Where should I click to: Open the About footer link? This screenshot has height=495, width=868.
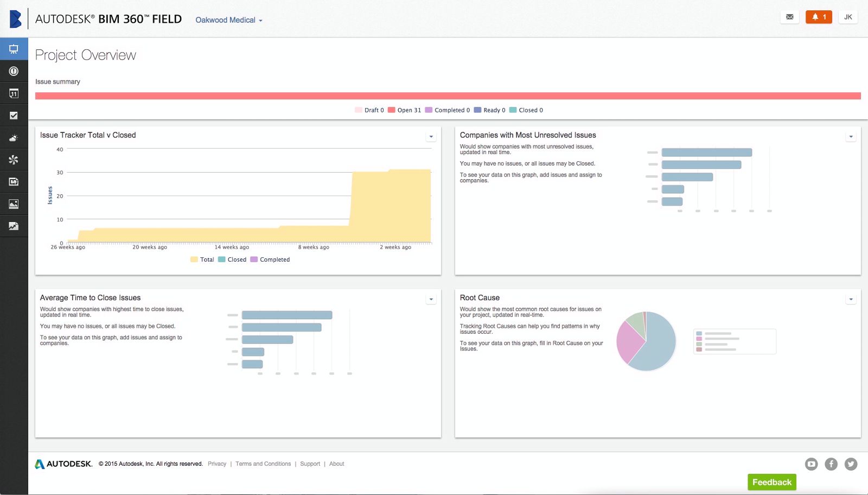[x=337, y=464]
